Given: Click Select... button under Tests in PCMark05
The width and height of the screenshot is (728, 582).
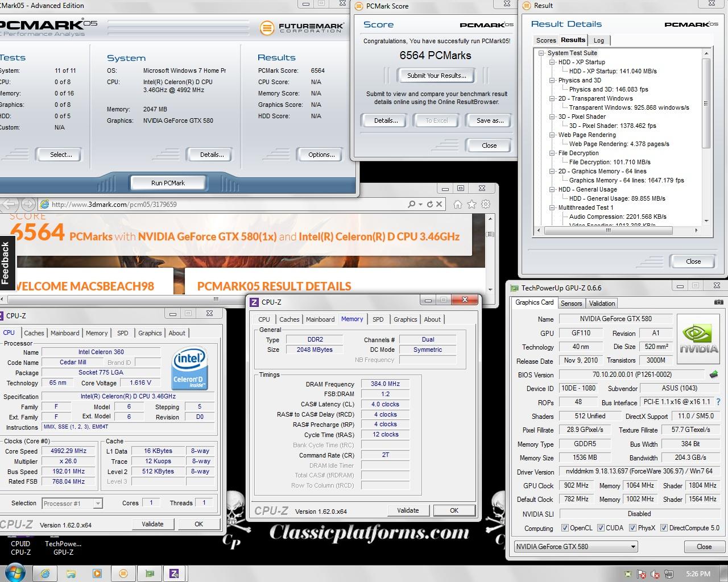Looking at the screenshot, I should [60, 155].
